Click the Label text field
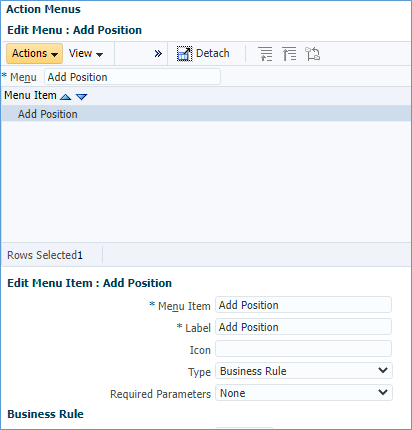The image size is (412, 430). click(x=303, y=327)
